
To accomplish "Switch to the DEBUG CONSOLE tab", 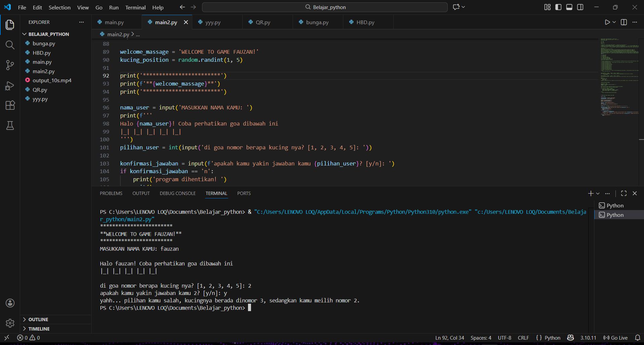I will coord(178,193).
